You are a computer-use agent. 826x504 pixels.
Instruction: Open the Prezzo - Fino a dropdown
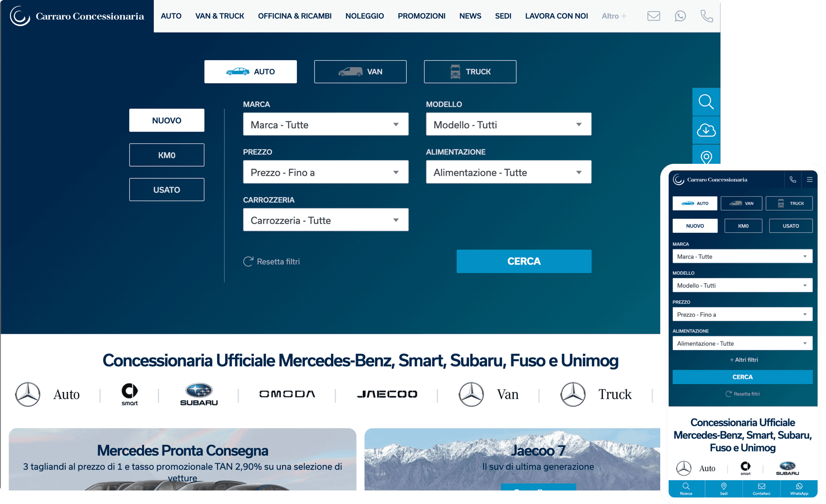click(325, 172)
